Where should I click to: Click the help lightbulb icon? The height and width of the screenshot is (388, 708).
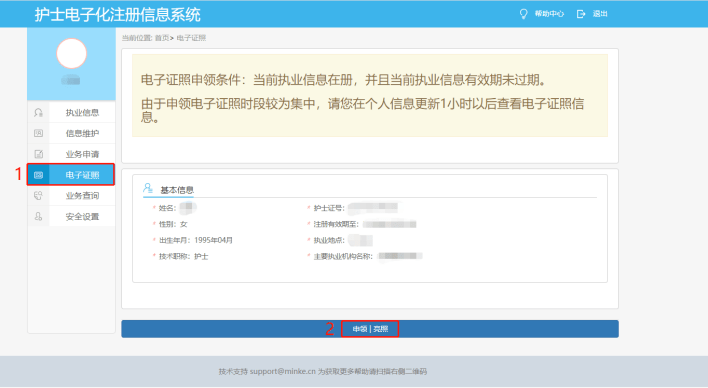(523, 14)
